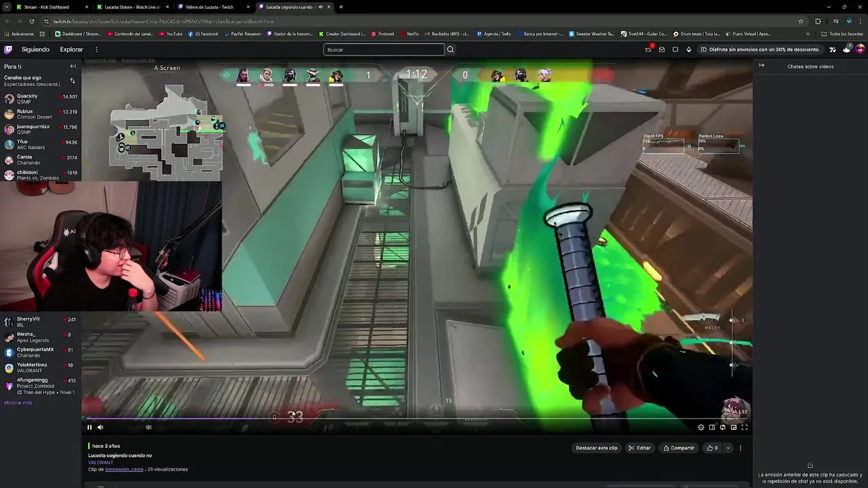Image resolution: width=868 pixels, height=488 pixels.
Task: Open the Siguiendo tab
Action: click(x=35, y=49)
